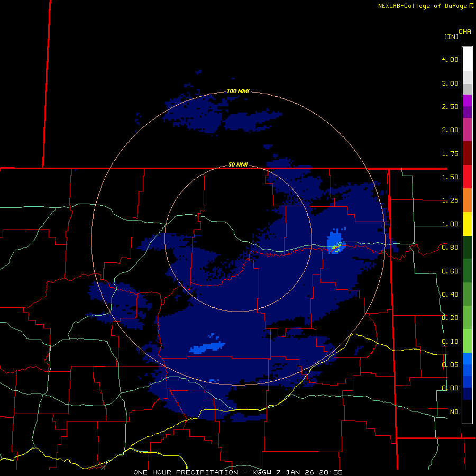Click the 0.10 legend value

click(x=450, y=342)
